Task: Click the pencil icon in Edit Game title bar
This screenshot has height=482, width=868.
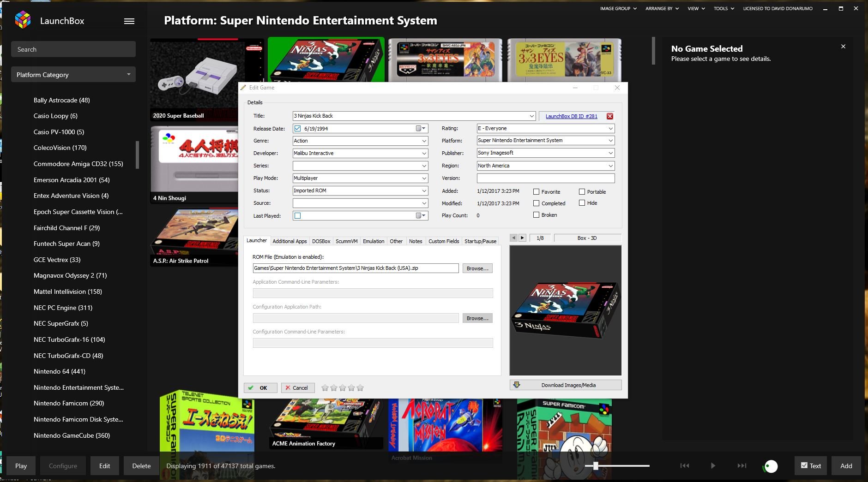Action: [243, 88]
